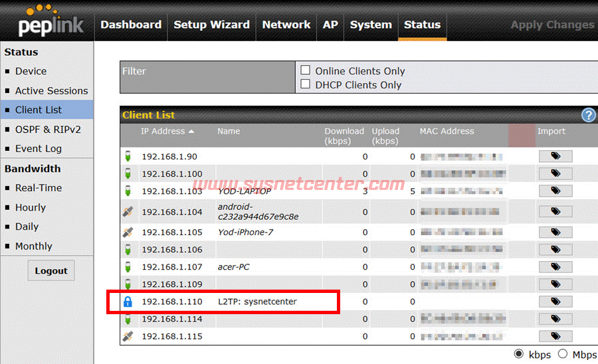Image resolution: width=598 pixels, height=364 pixels.
Task: Click the import tag for L2TP sysnetcenter row
Action: point(555,302)
